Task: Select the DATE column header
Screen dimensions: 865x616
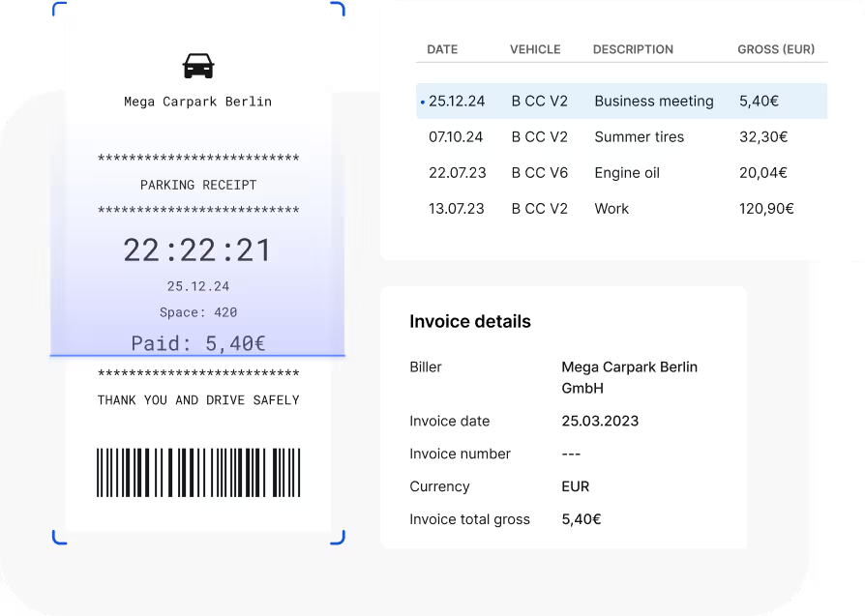Action: coord(442,49)
